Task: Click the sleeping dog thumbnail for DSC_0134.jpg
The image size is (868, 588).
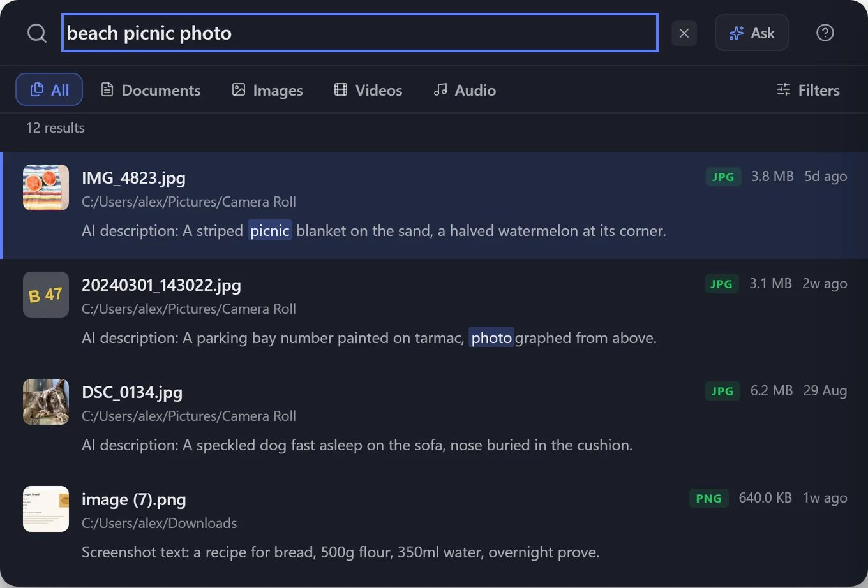Action: point(46,402)
